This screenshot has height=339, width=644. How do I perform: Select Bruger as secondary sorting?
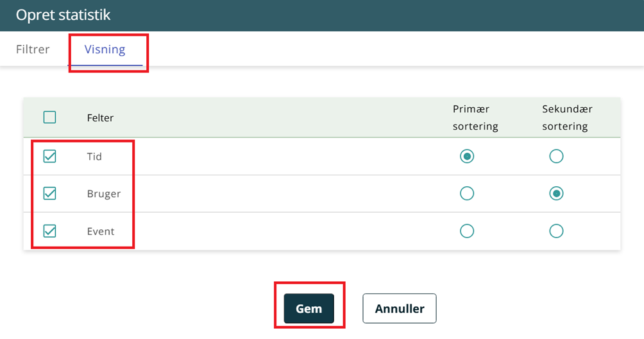pyautogui.click(x=556, y=193)
